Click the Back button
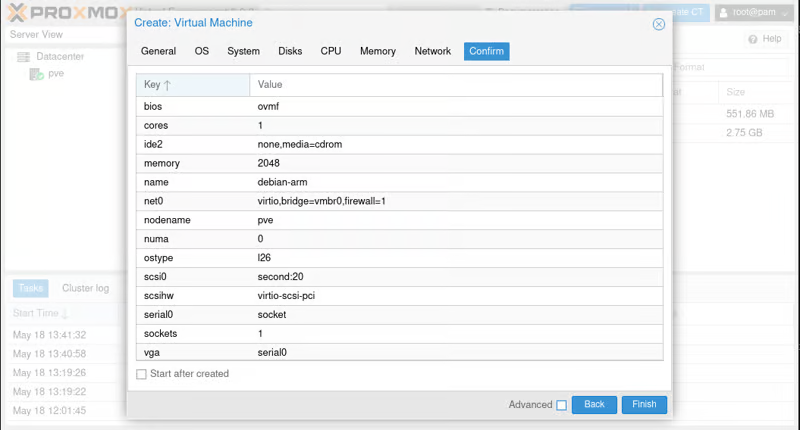The image size is (800, 430). 594,405
